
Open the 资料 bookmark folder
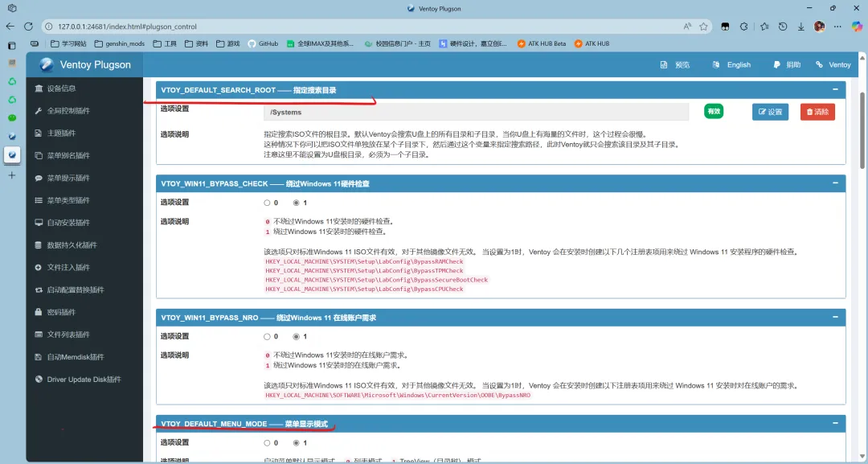pyautogui.click(x=197, y=43)
